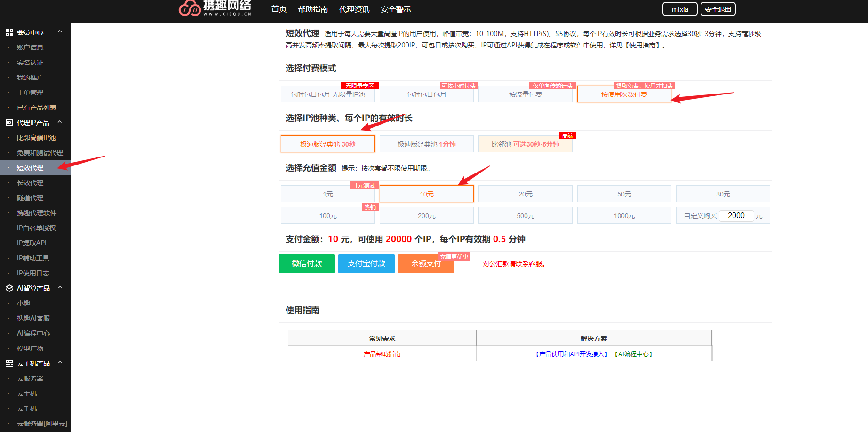The image size is (868, 432).
Task: Open the 产品帮助指南 link
Action: (382, 353)
